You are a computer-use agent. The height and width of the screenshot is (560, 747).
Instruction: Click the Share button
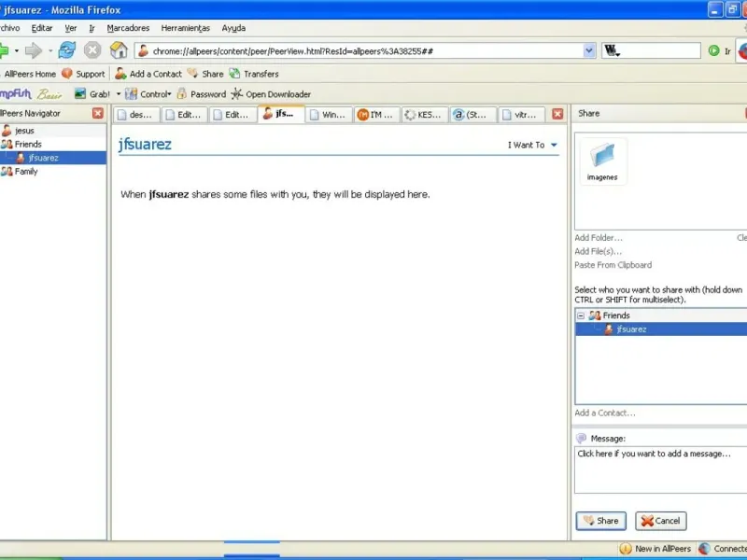[x=600, y=521]
